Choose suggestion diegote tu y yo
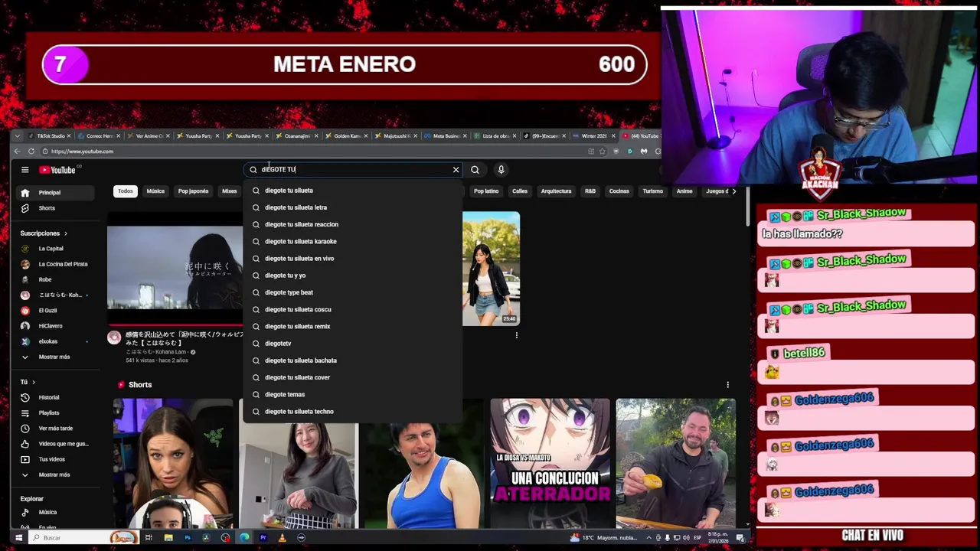Image resolution: width=980 pixels, height=551 pixels. pos(353,275)
